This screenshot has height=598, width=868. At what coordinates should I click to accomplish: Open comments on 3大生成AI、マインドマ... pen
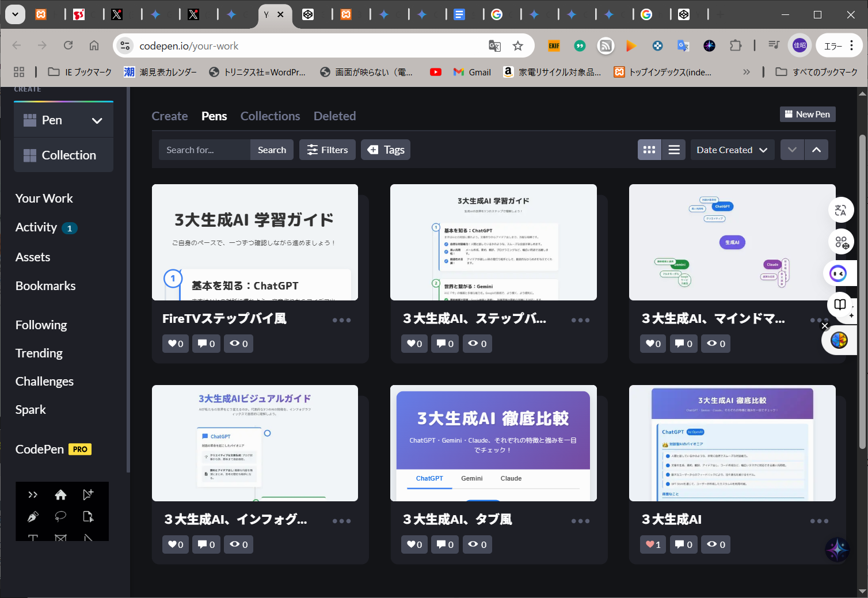pyautogui.click(x=684, y=344)
